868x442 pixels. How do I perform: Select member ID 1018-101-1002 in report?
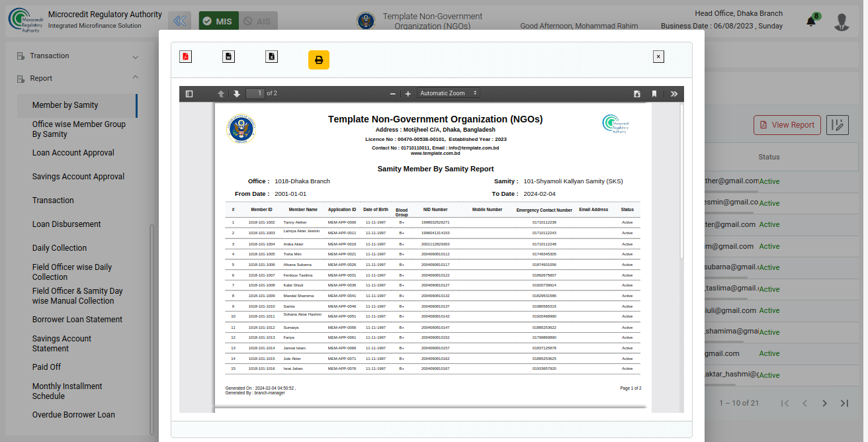pyautogui.click(x=261, y=222)
